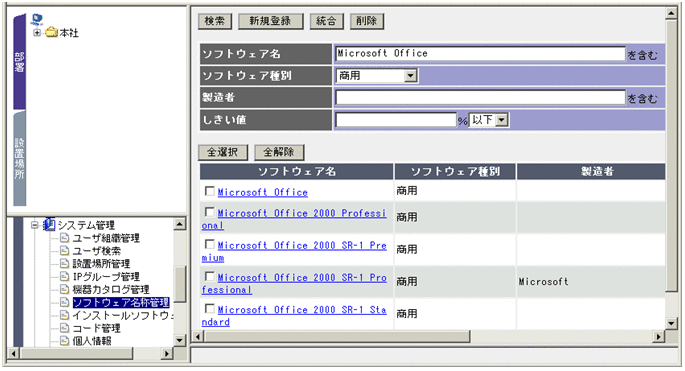Open Microsoft Office 2000 SR-1 Premium link
This screenshot has width=685, height=371.
294,252
